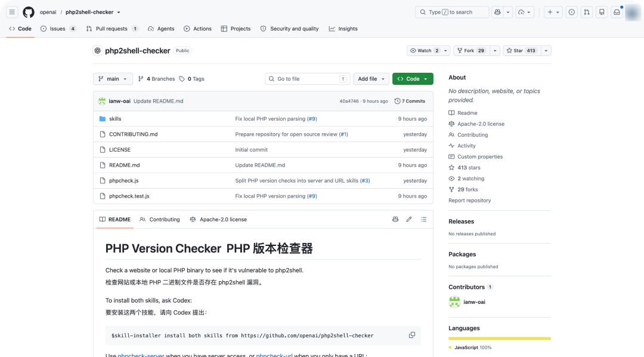
Task: Click the Type / to search box
Action: pos(452,13)
